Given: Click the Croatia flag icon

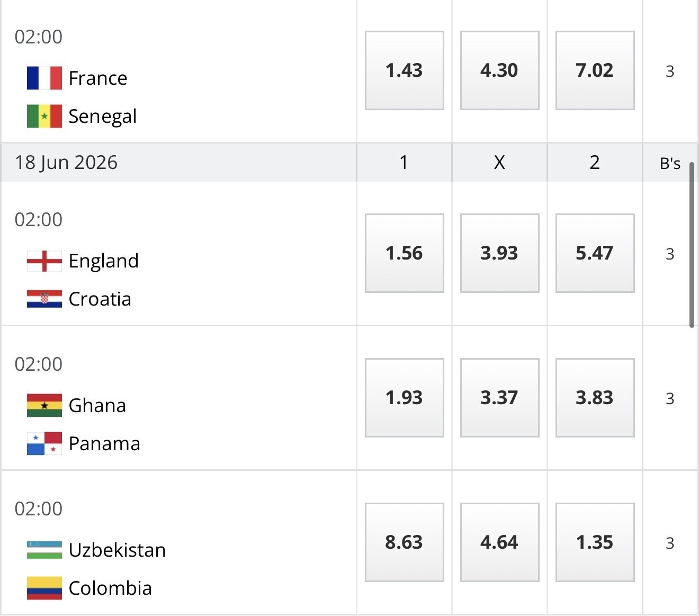Looking at the screenshot, I should pyautogui.click(x=44, y=299).
